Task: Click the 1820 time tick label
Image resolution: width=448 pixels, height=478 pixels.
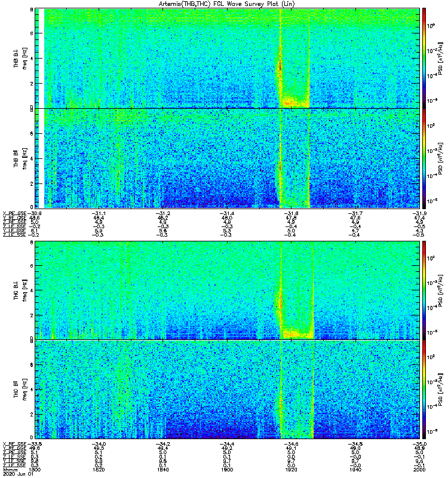Action: coord(99,470)
